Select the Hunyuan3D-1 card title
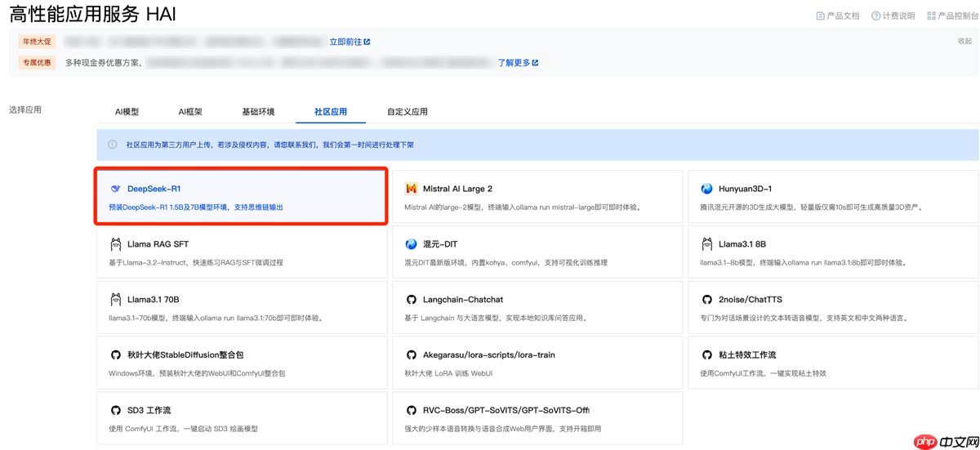The height and width of the screenshot is (450, 980). click(746, 189)
